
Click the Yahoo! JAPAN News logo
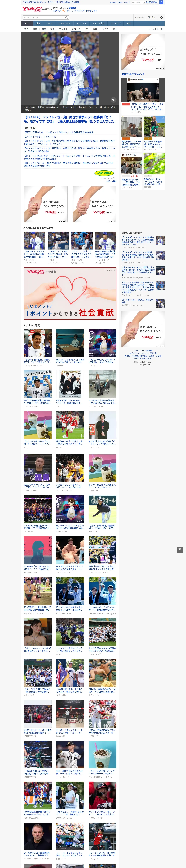(37, 9)
